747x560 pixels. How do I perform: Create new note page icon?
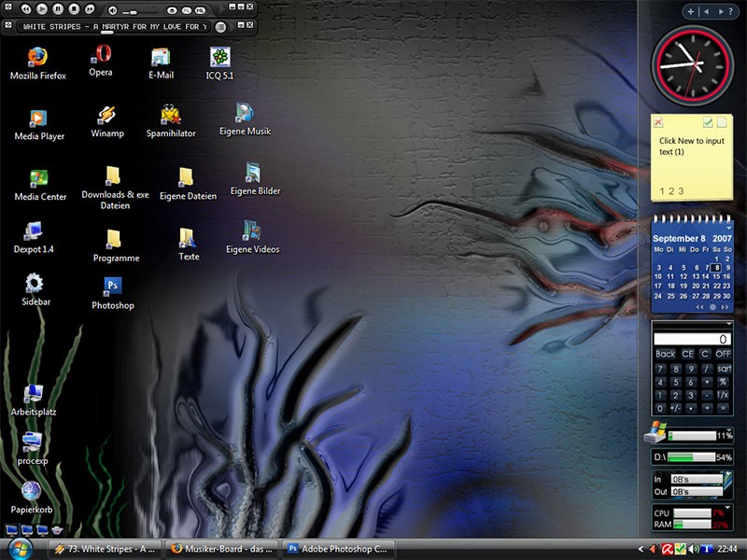(722, 122)
